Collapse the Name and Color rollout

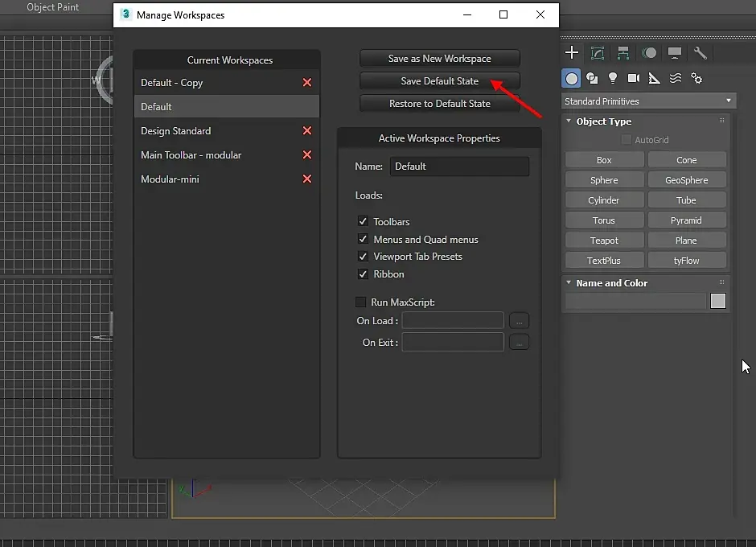(x=611, y=283)
